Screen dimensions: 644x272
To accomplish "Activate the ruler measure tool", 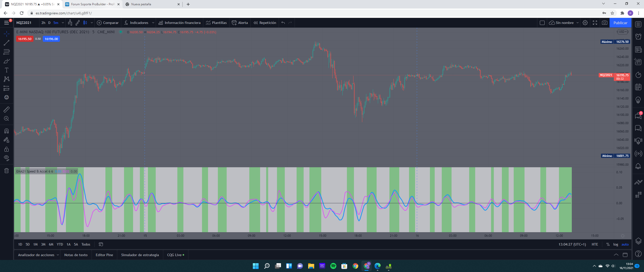I will [x=7, y=109].
